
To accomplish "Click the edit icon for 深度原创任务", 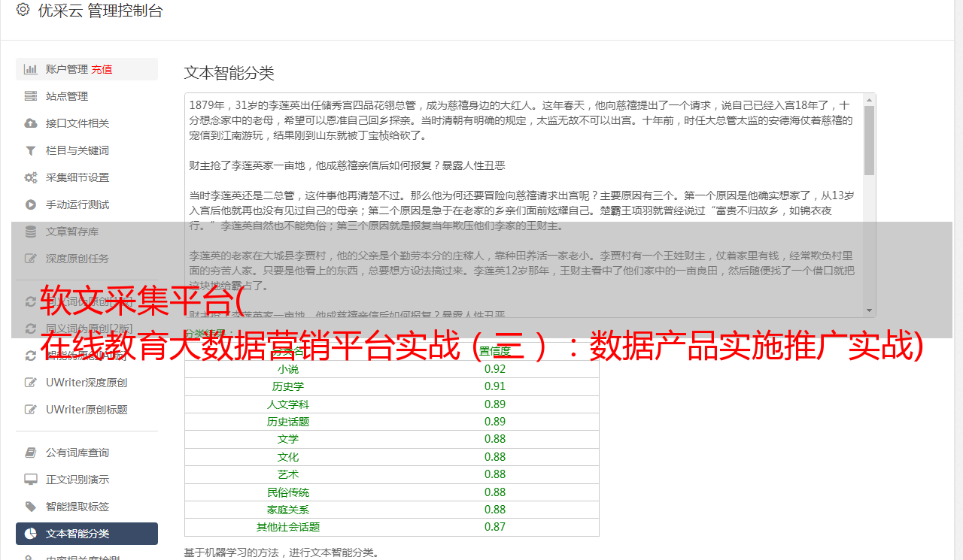I will [31, 259].
